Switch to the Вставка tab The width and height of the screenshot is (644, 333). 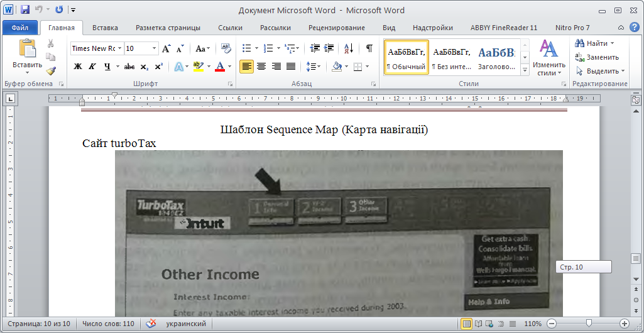pyautogui.click(x=105, y=28)
